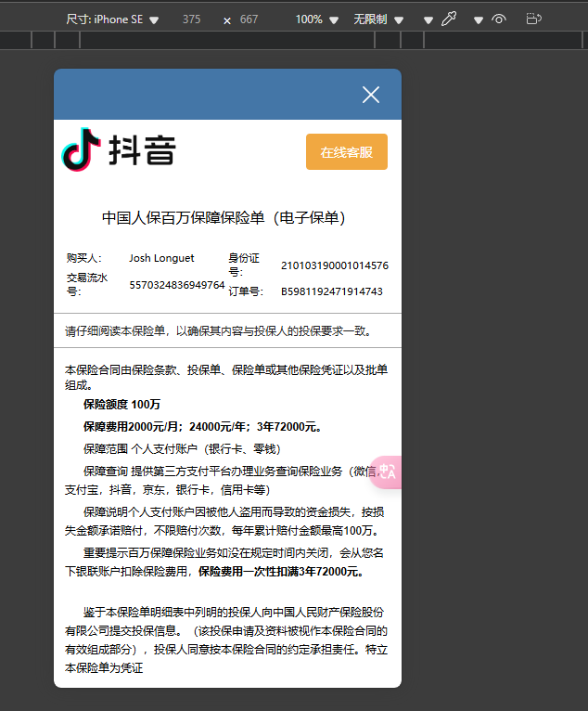Viewport: 588px width, 711px height.
Task: Click the line 保障费用2000元/月；24000元/年
Action: tap(202, 427)
